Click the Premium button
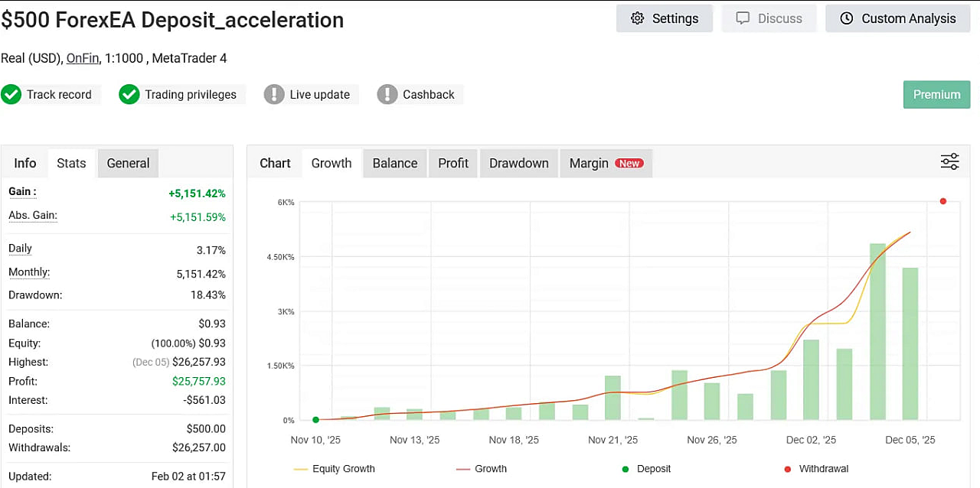 (936, 94)
